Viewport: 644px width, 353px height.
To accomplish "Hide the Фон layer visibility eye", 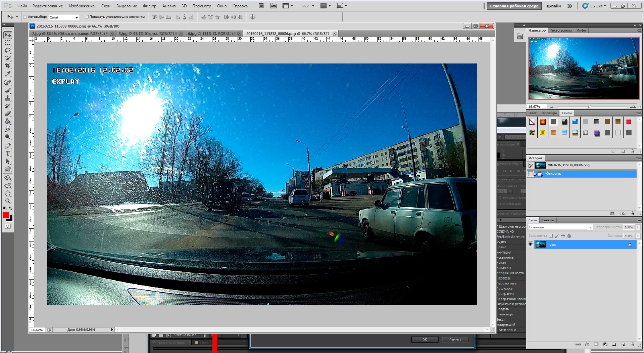I will [530, 244].
